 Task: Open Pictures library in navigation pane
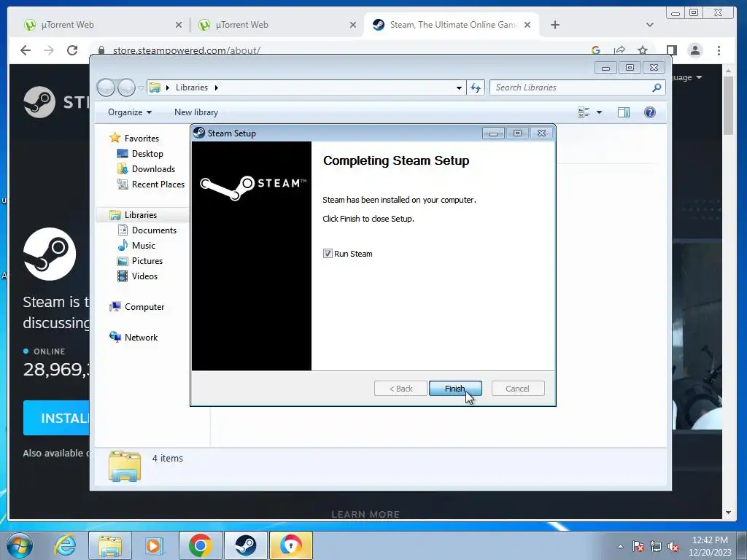(147, 261)
